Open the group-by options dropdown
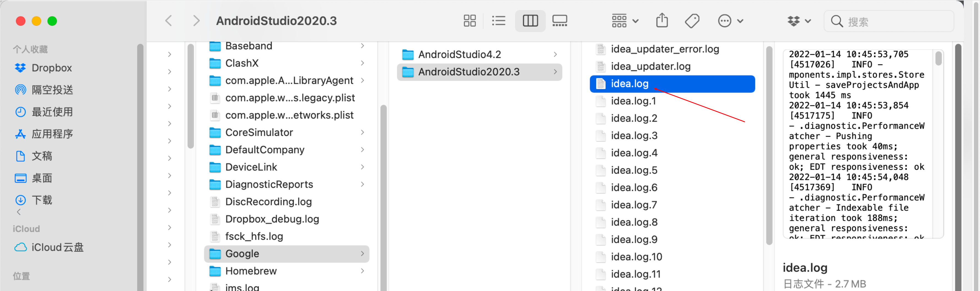980x291 pixels. coord(625,21)
